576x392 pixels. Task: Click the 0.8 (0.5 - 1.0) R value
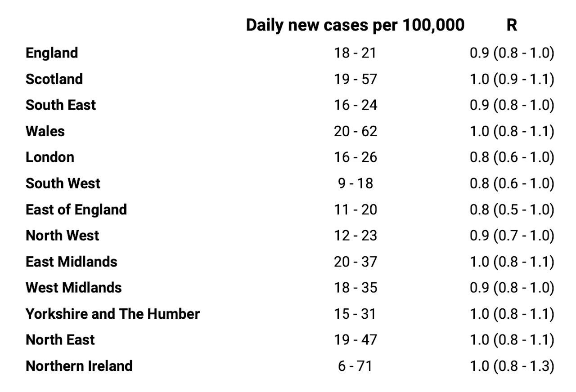click(512, 209)
